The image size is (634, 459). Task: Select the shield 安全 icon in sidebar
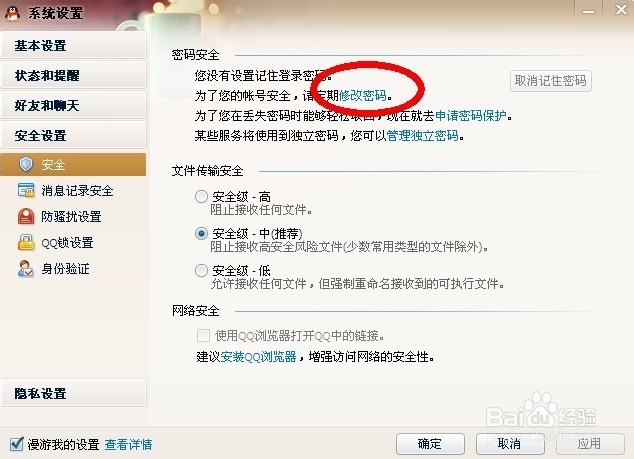26,164
